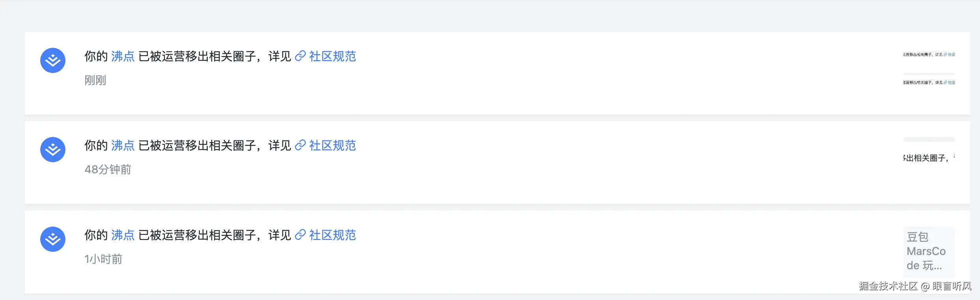Click the Juejin avatar icon beside the 刚刚 notification
The image size is (980, 300).
53,60
